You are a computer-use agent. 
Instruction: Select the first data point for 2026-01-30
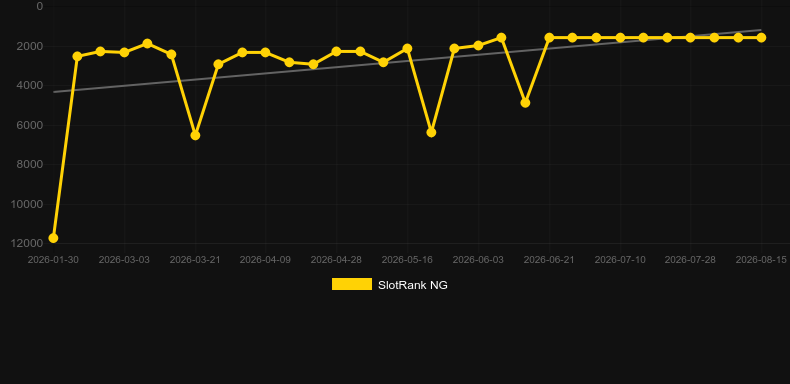(53, 238)
